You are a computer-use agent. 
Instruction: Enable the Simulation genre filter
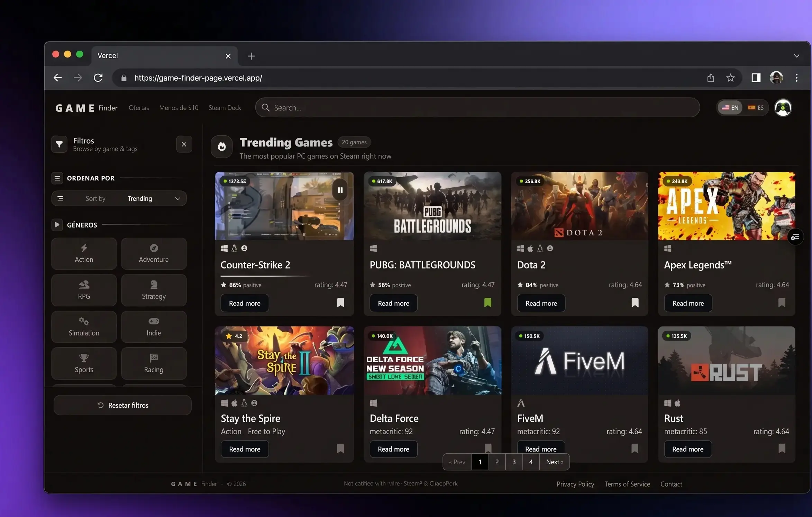tap(84, 327)
